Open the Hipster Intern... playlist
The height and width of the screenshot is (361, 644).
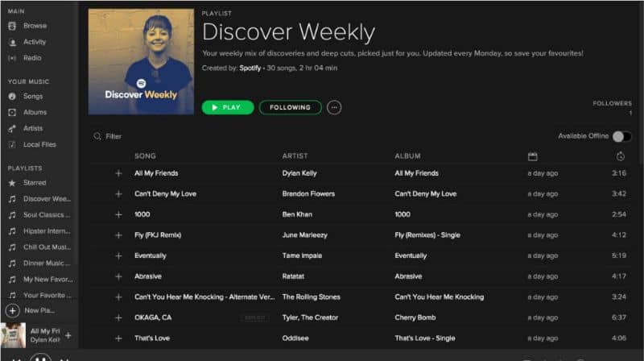click(x=47, y=231)
